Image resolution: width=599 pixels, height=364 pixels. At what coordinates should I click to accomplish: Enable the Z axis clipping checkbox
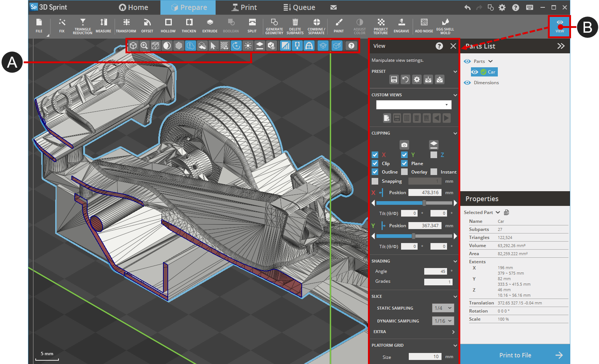(434, 155)
